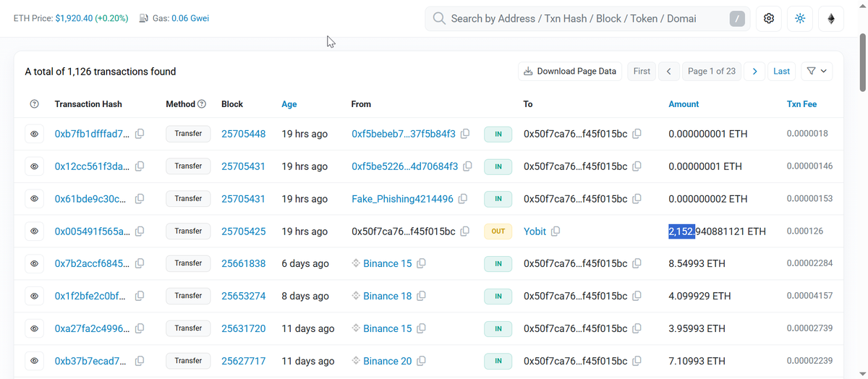Viewport: 868px width, 379px height.
Task: Copy the sender address in the OUT row
Action: [x=465, y=231]
